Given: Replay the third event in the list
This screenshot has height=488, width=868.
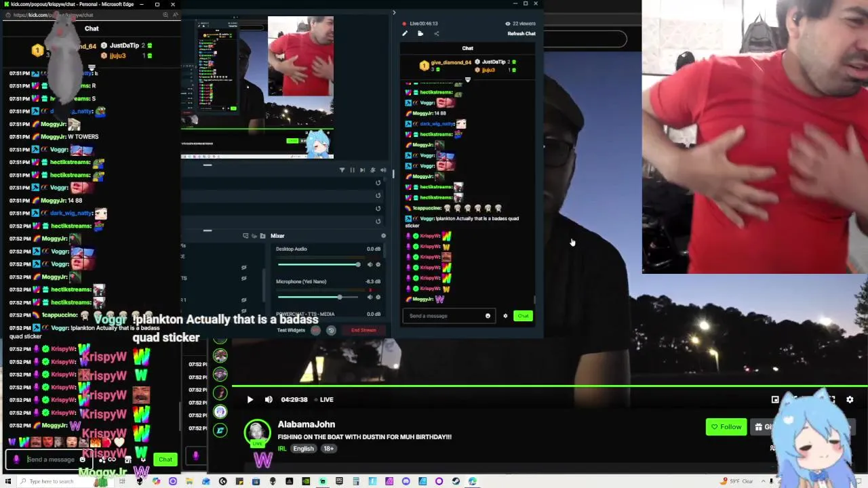Looking at the screenshot, I should pos(378,208).
